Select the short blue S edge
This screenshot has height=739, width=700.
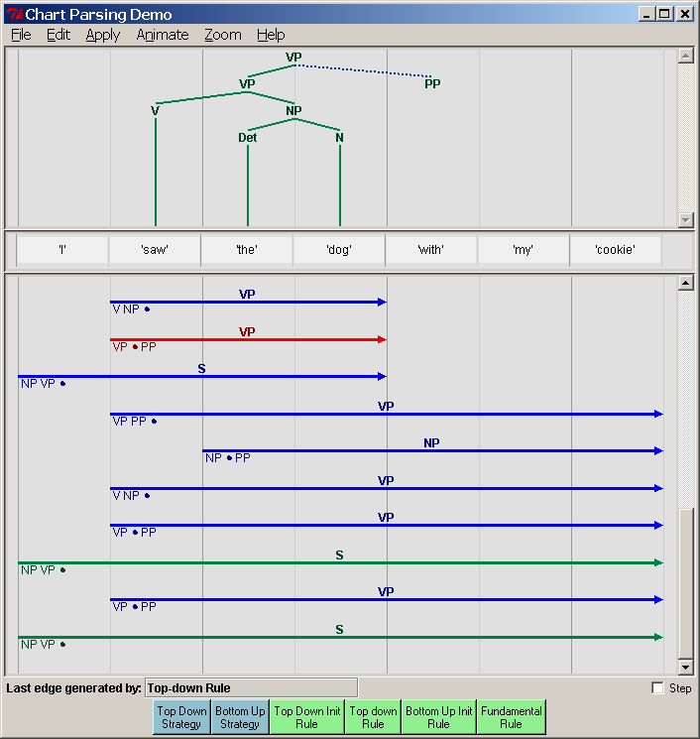(202, 377)
